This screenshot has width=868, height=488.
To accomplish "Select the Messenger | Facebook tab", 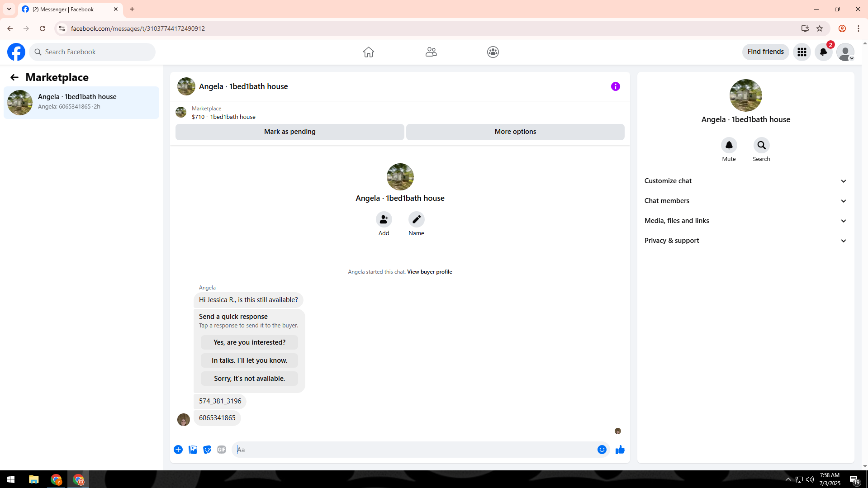I will coord(71,9).
